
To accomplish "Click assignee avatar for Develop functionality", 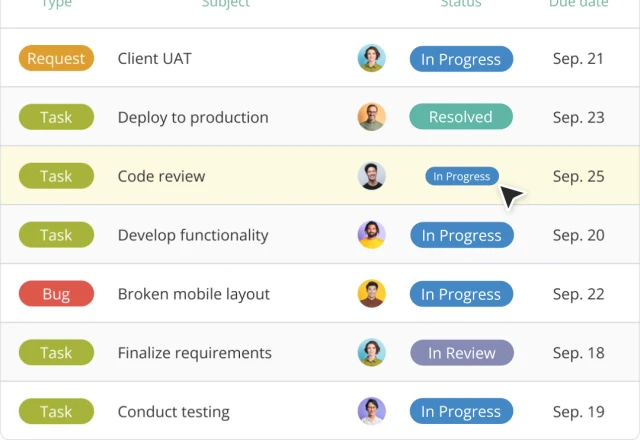I will 372,235.
